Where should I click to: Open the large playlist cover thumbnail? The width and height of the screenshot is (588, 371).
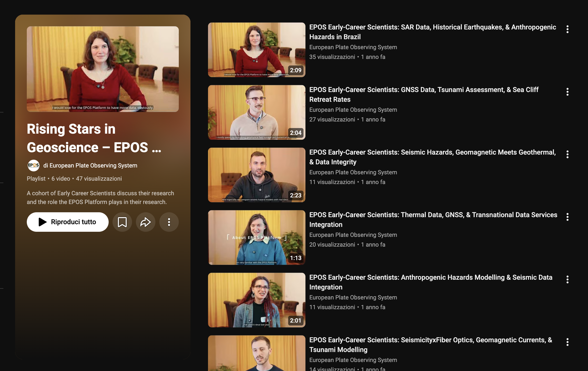click(x=103, y=69)
